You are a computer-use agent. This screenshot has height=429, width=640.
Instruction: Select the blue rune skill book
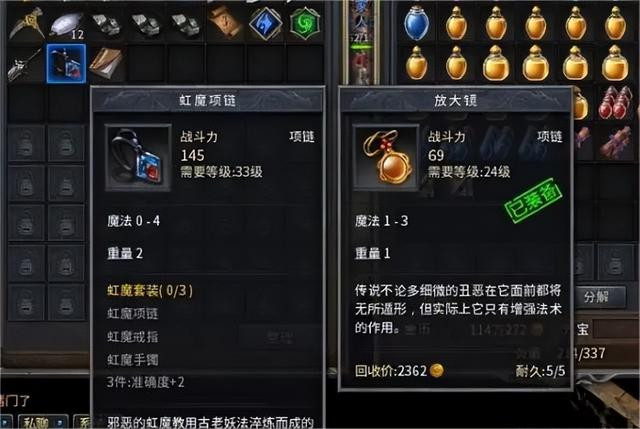[266, 23]
